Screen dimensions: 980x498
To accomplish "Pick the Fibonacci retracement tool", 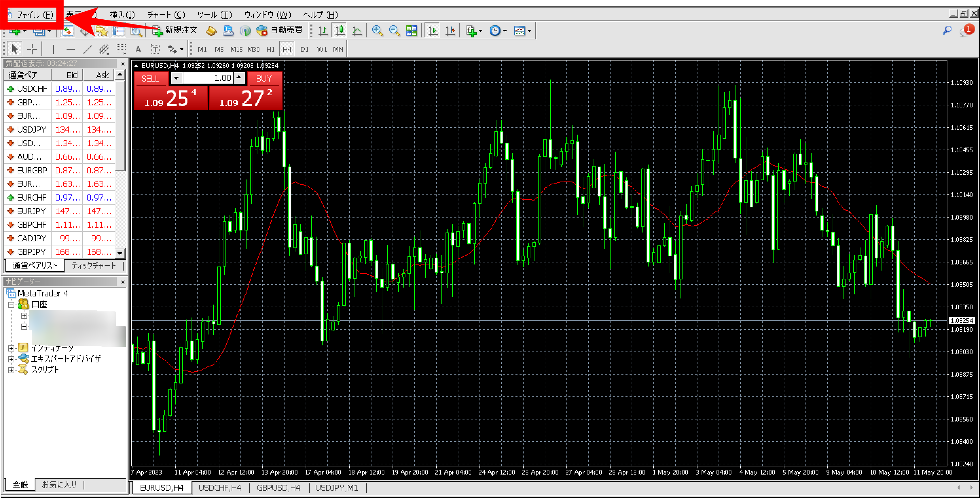I will pyautogui.click(x=121, y=49).
